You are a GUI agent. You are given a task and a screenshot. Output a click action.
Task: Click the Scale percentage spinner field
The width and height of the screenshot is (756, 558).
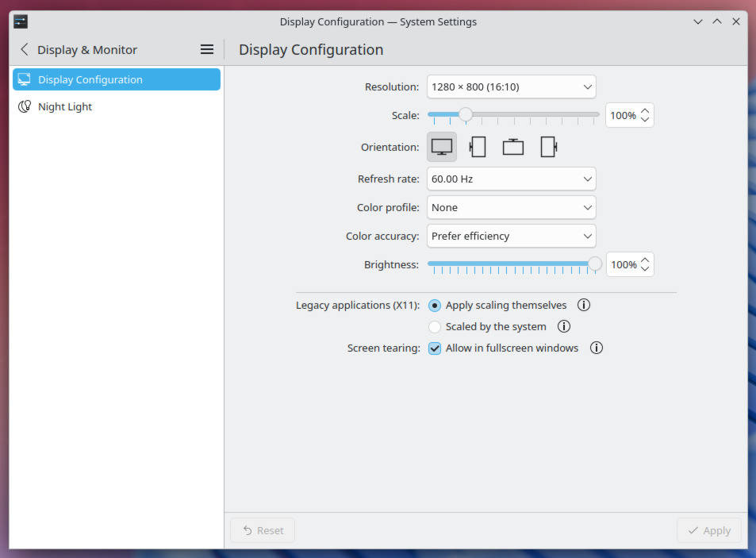point(624,115)
